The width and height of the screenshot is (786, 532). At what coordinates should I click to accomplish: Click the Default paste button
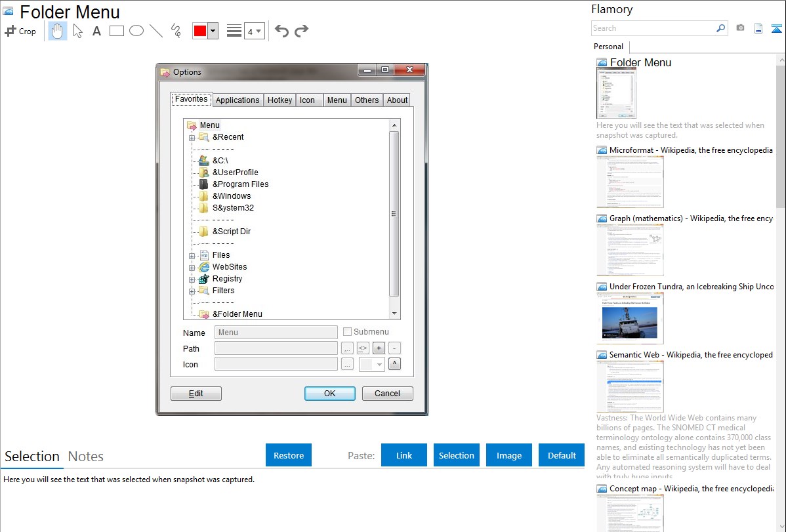pos(562,455)
